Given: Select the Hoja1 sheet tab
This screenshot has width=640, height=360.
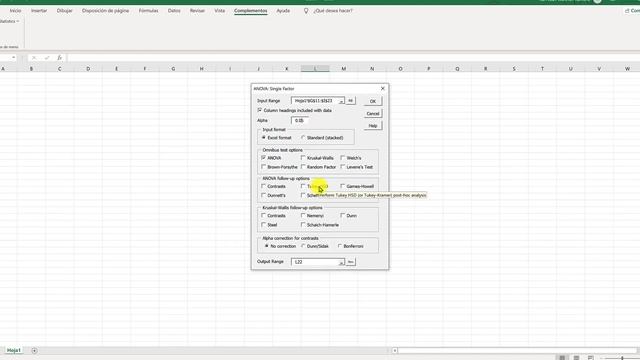Looking at the screenshot, I should (13, 350).
